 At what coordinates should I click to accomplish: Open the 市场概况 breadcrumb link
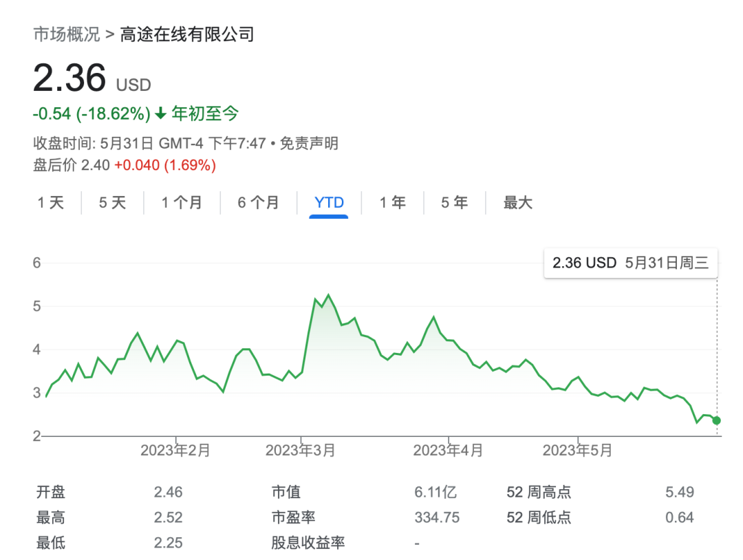(67, 34)
